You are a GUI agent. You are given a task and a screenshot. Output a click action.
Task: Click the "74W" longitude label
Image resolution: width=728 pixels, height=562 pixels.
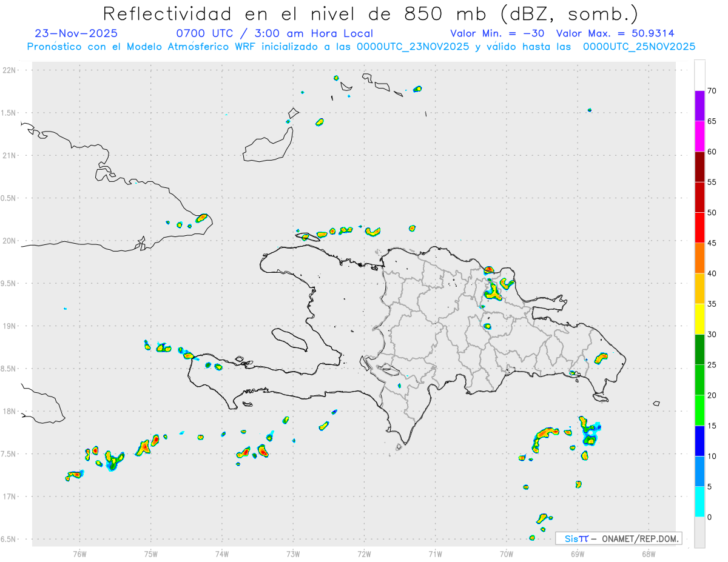222,554
